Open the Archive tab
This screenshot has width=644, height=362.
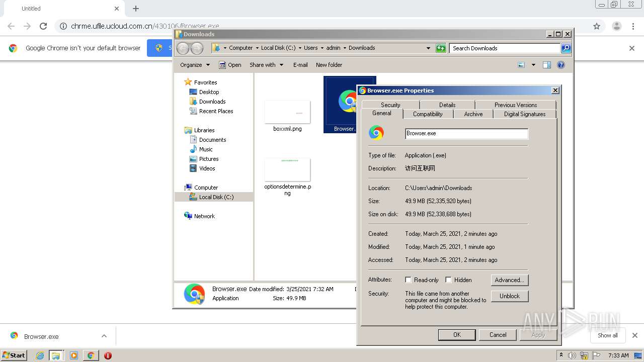473,114
